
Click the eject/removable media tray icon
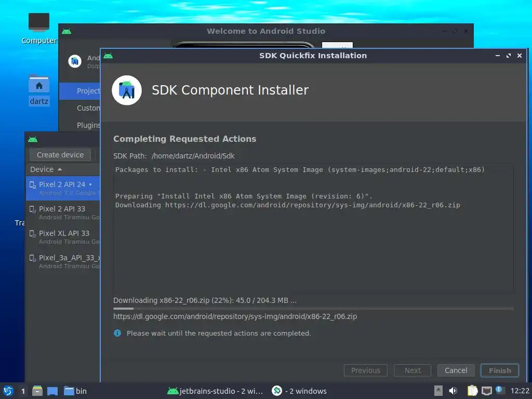click(x=438, y=391)
